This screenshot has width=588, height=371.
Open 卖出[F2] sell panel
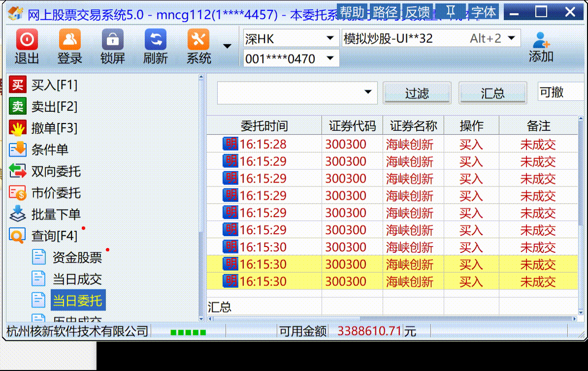click(x=43, y=107)
